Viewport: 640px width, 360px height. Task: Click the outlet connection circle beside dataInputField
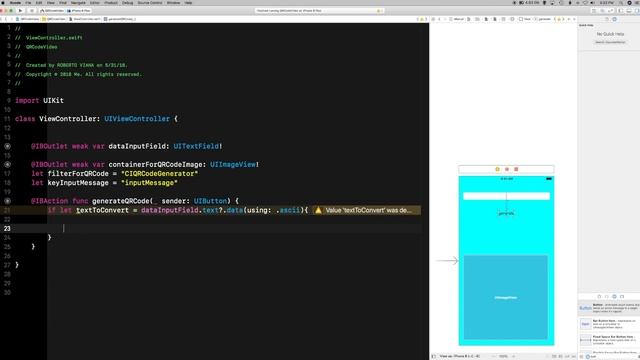click(7, 146)
